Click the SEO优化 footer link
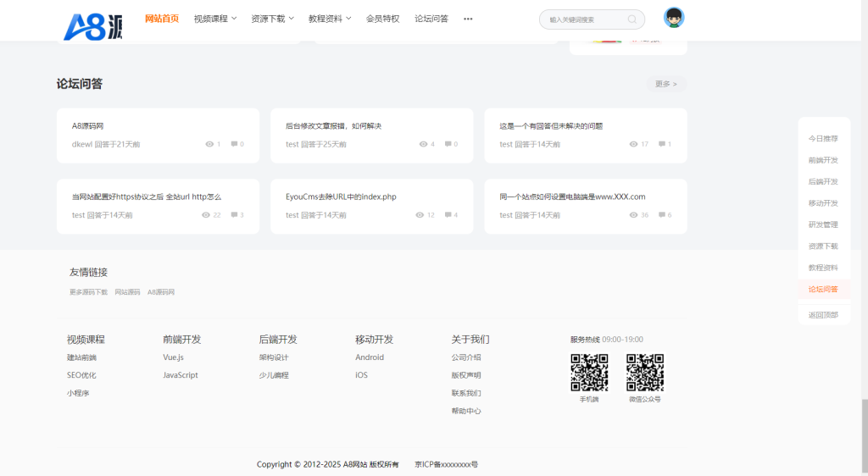The image size is (868, 476). (x=81, y=375)
